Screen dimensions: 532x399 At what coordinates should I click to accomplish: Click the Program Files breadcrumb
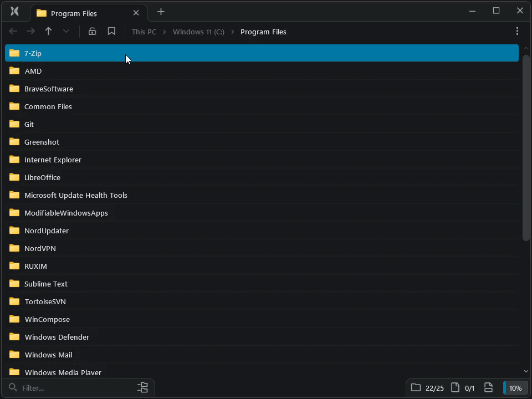click(263, 32)
